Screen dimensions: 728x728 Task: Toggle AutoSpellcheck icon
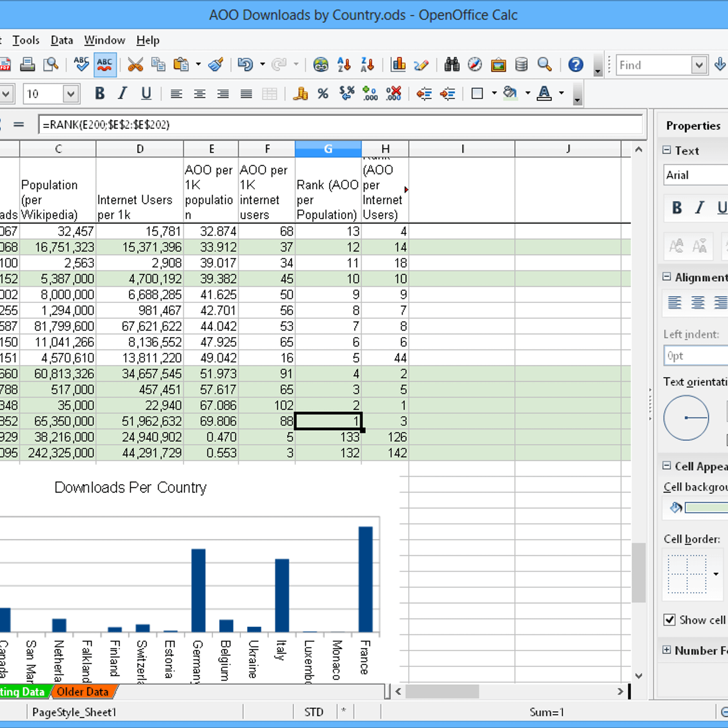point(105,65)
